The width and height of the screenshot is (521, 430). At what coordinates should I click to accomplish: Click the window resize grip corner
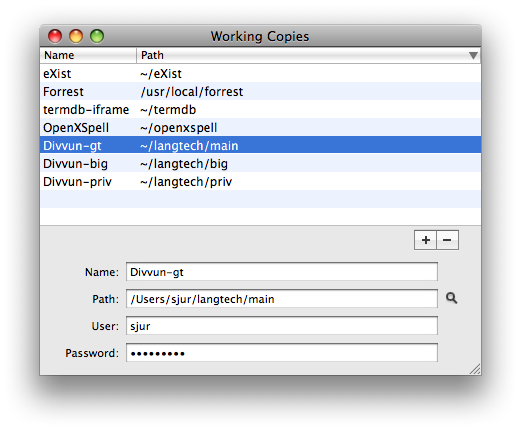click(x=475, y=369)
